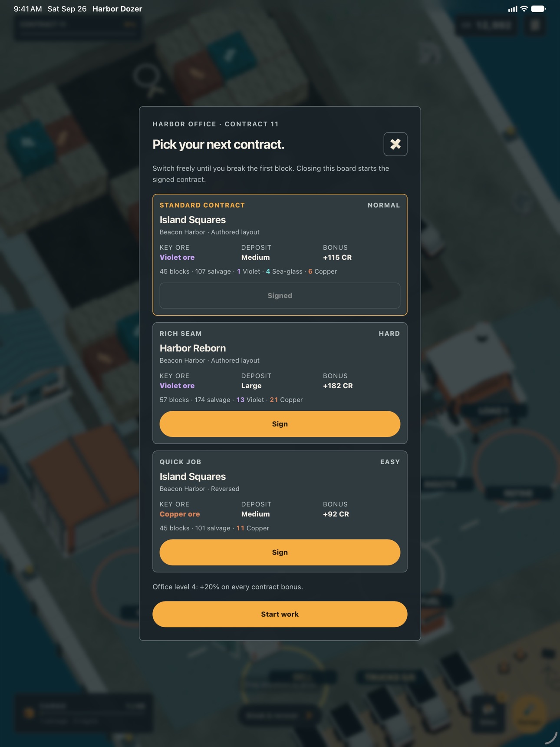Tap the Wi-Fi icon in the status bar
Image resolution: width=560 pixels, height=747 pixels.
524,9
